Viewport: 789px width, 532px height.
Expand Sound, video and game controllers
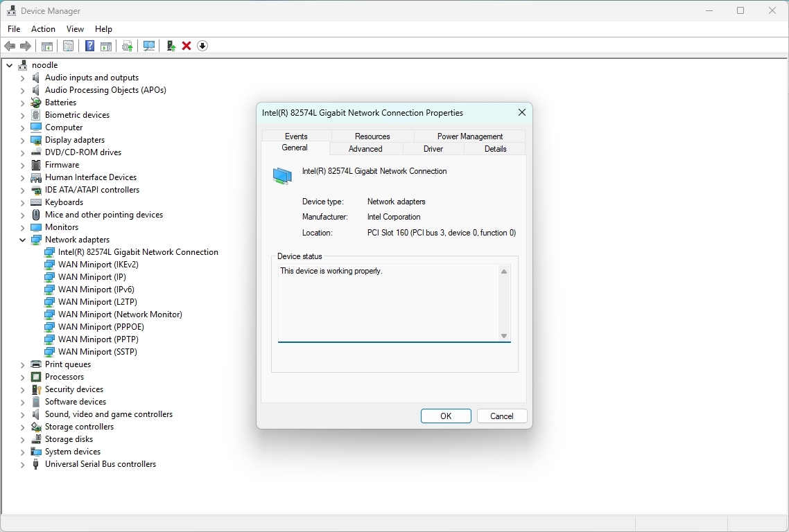[22, 414]
